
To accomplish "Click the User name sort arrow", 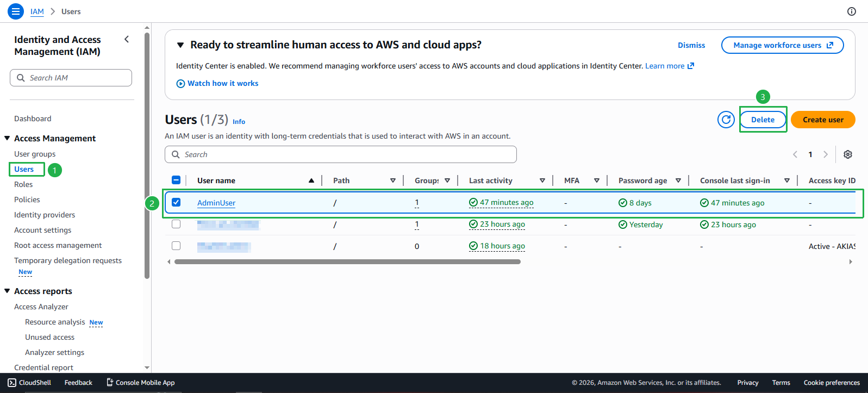I will pyautogui.click(x=311, y=180).
